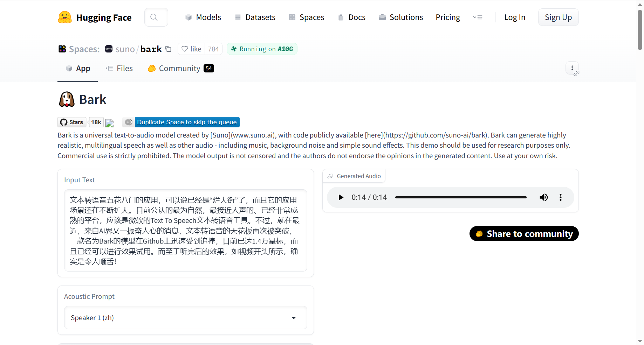Copy the space name with clipboard icon
Image resolution: width=644 pixels, height=345 pixels.
coord(168,49)
